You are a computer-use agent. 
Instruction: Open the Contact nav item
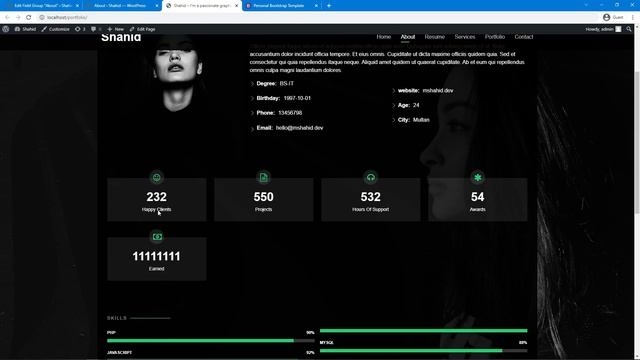coord(524,37)
